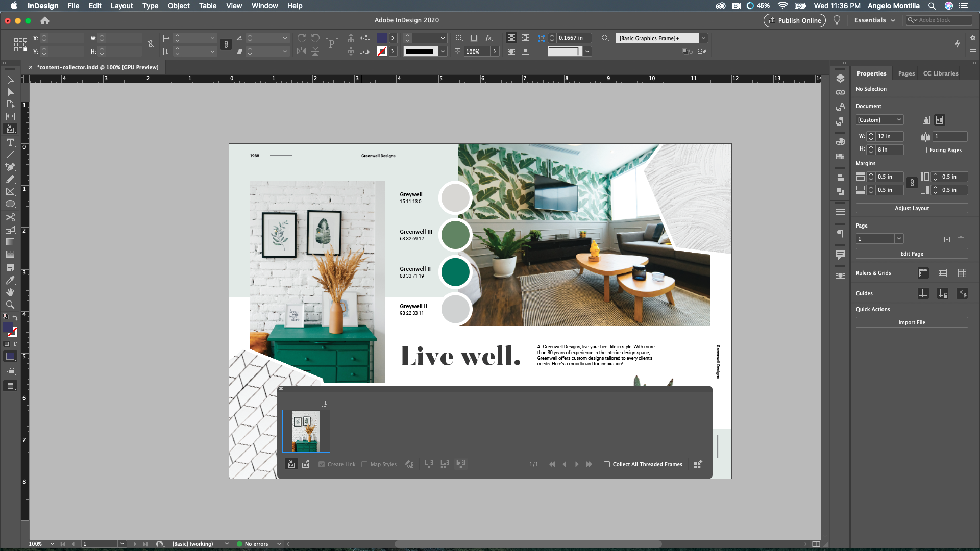Select the Type tool
Screen dimensions: 980x551
(10, 142)
